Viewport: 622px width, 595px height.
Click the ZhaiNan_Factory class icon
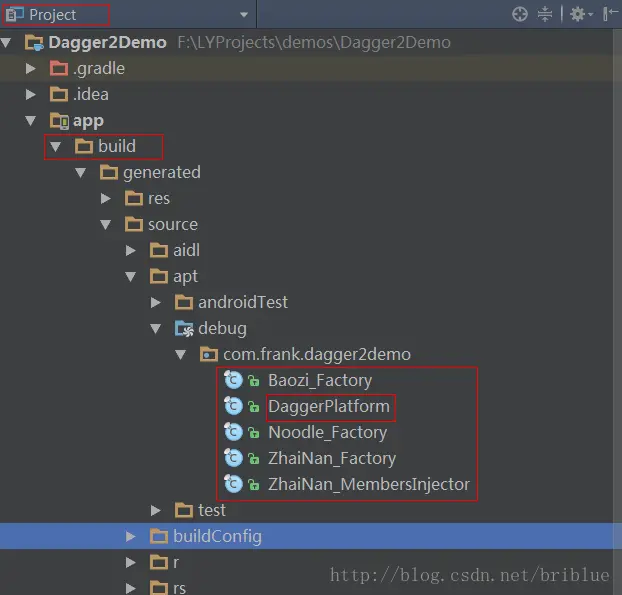pos(233,458)
